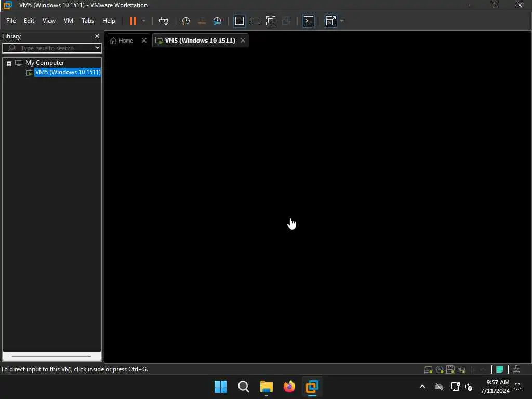Click the muted volume tray icon
Screen dimensions: 532x399
(x=469, y=387)
